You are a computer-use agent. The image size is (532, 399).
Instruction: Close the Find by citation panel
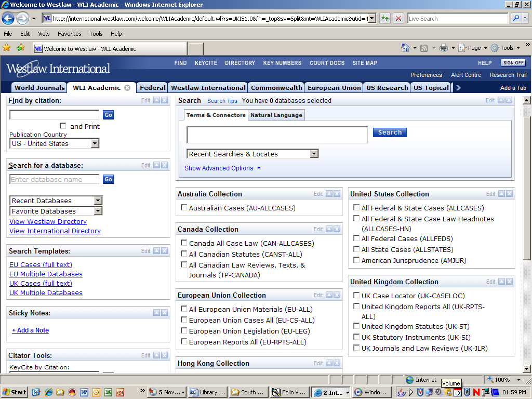[164, 100]
